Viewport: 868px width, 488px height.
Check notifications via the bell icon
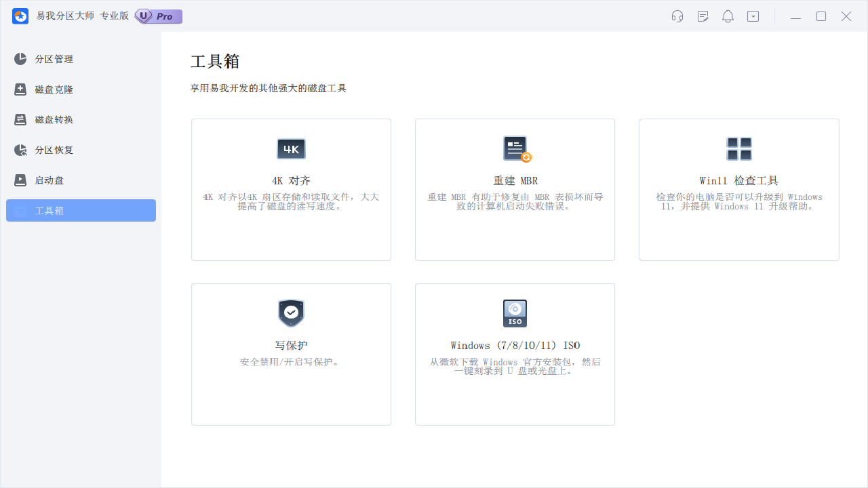click(728, 16)
